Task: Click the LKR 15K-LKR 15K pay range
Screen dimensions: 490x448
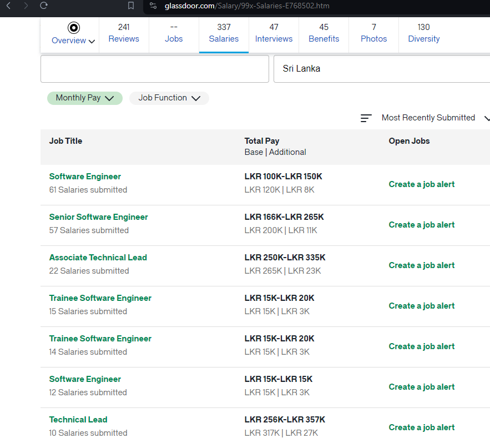Action: click(x=279, y=379)
